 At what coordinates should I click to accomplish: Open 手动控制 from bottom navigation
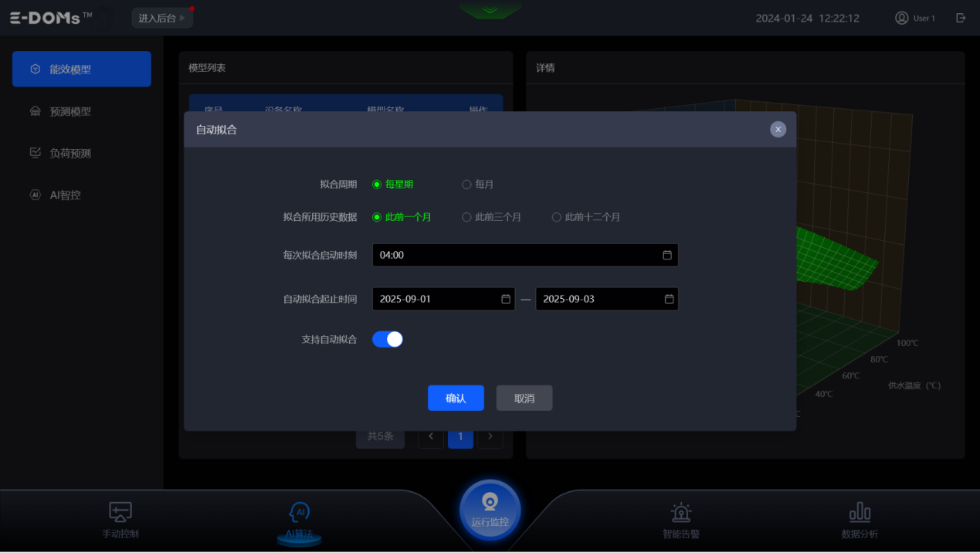(120, 520)
